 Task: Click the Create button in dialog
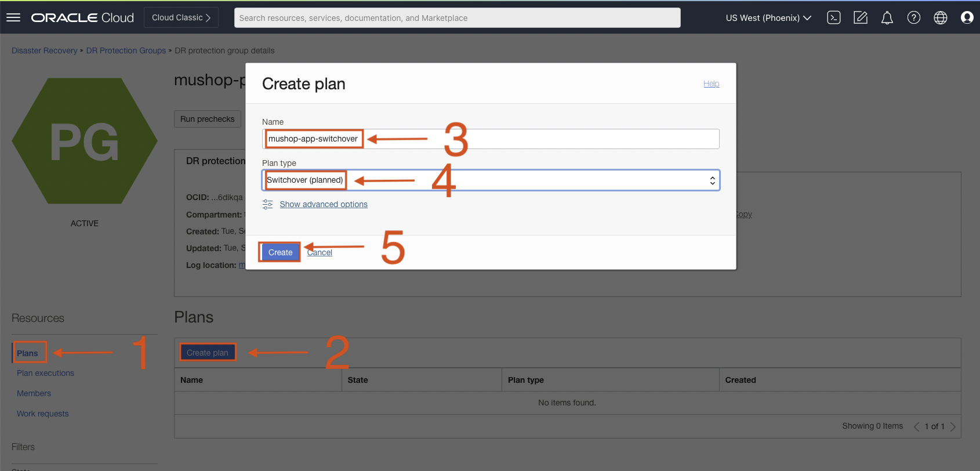[280, 252]
